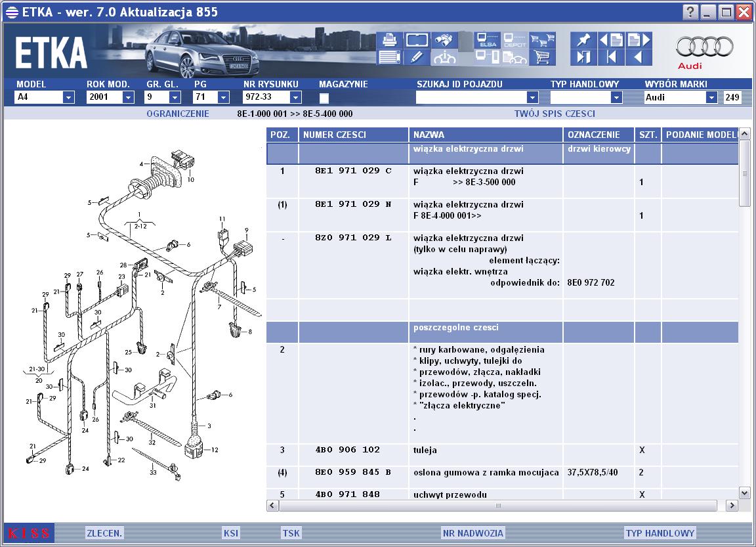
Task: Click the help question mark button
Action: (690, 12)
